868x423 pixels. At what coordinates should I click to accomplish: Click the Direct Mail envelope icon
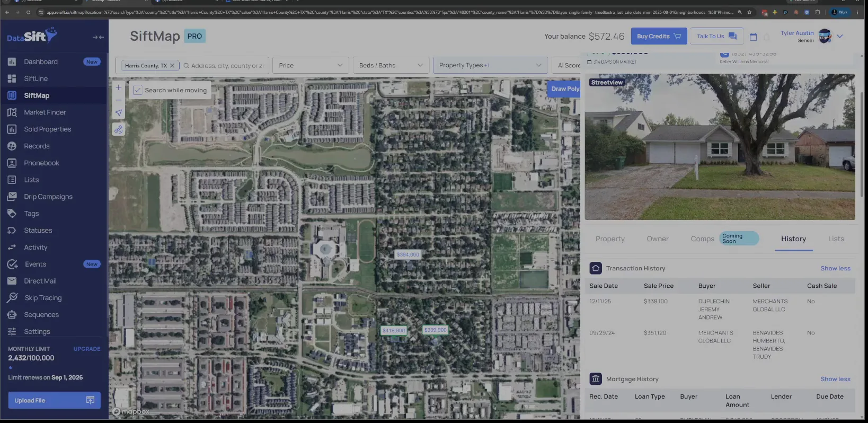point(12,281)
